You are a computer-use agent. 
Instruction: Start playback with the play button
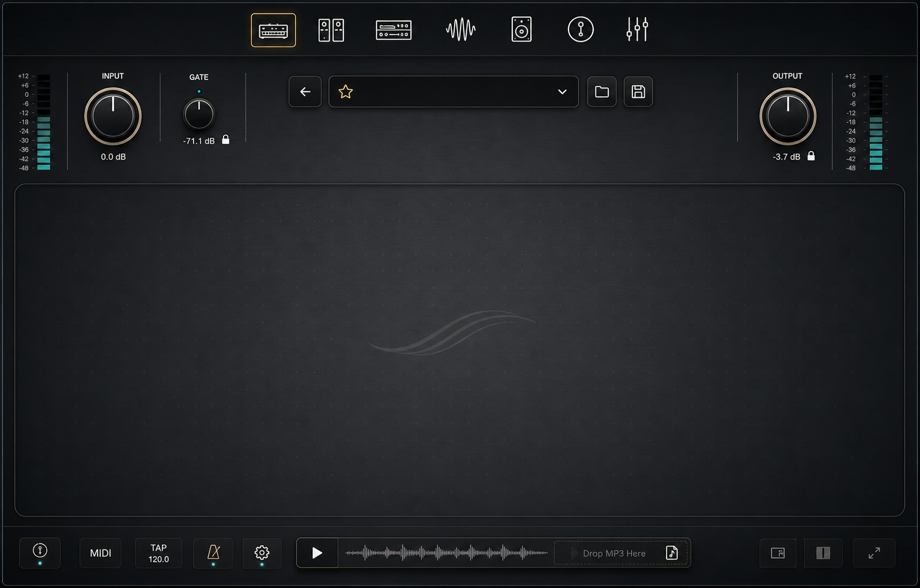[x=317, y=553]
